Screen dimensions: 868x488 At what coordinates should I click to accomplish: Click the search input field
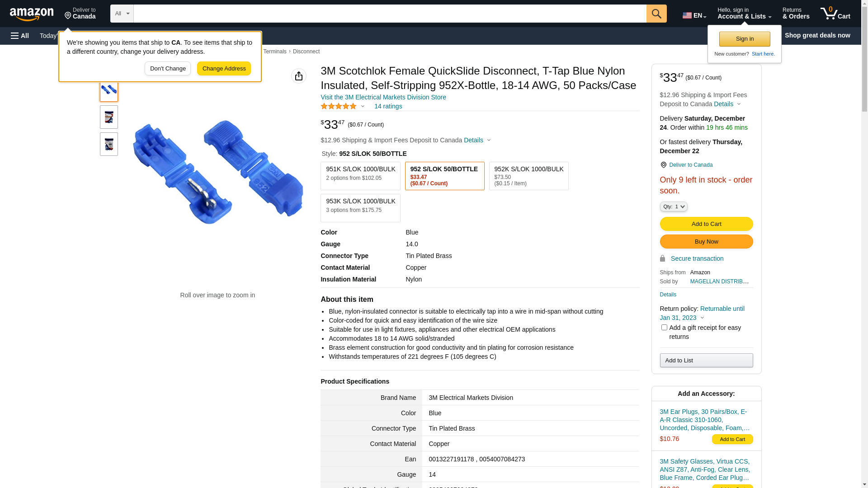coord(390,14)
